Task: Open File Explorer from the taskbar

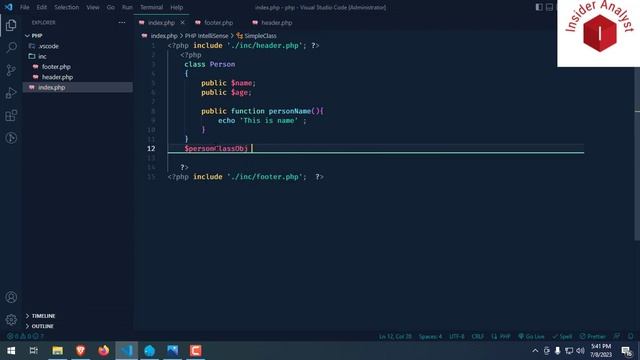Action: pyautogui.click(x=58, y=351)
